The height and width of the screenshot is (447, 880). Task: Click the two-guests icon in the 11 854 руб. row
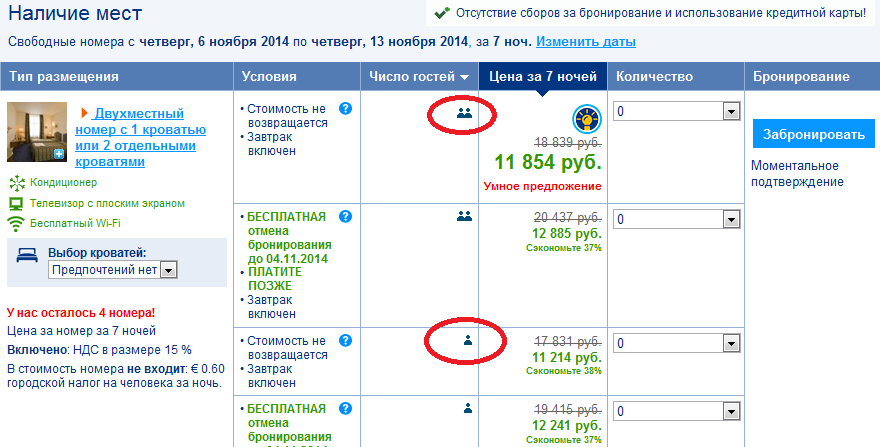(x=464, y=113)
